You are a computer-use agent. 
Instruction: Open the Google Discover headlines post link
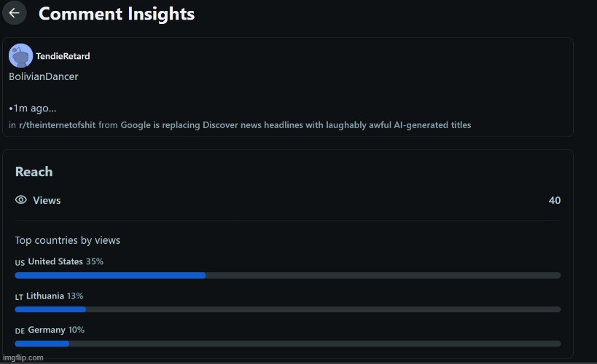pos(295,125)
